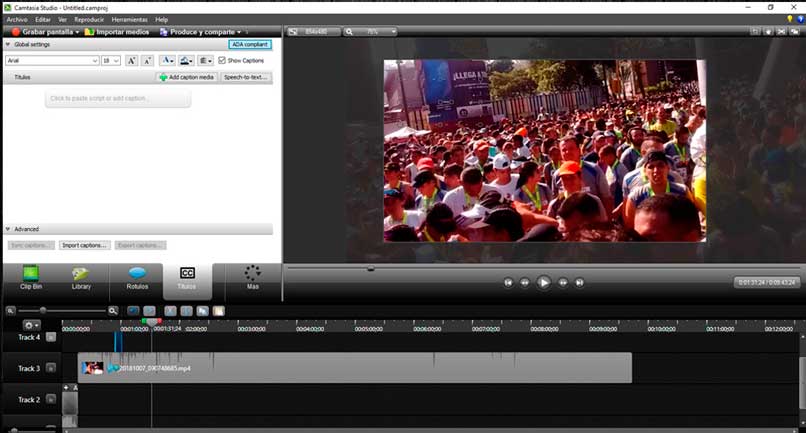Click Add caption media button
This screenshot has width=806, height=433.
point(187,77)
